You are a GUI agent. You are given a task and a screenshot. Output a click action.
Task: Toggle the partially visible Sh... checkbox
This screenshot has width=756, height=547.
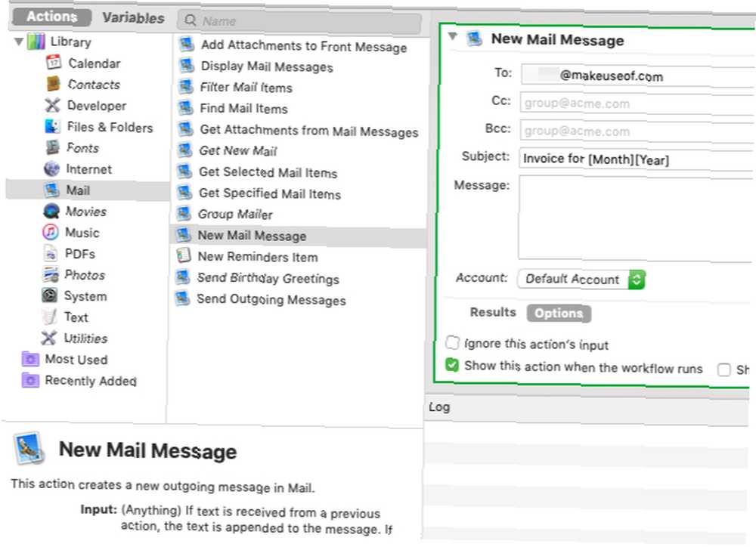click(x=723, y=369)
